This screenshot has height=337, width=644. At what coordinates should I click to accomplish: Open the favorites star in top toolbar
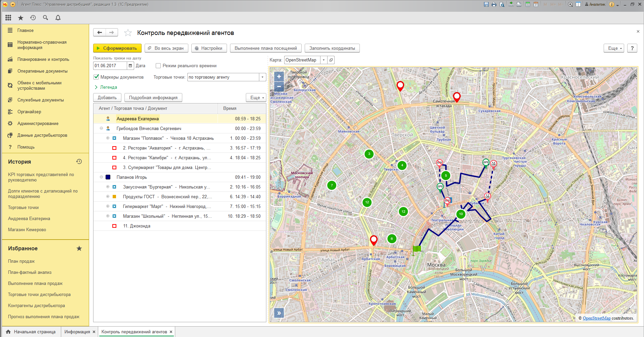tap(21, 18)
